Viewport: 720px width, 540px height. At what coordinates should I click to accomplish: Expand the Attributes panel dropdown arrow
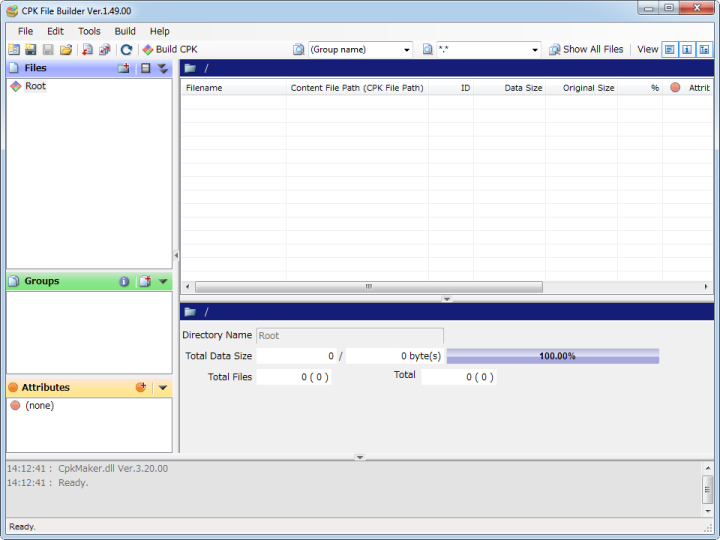[163, 388]
